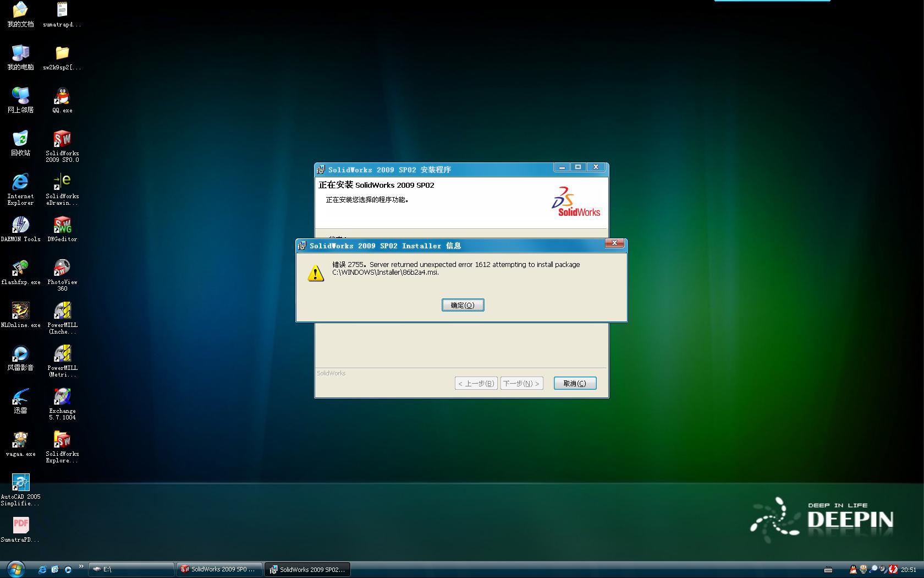The image size is (924, 578).
Task: Select the SolidWorks eDrawings desktop shortcut
Action: click(62, 189)
